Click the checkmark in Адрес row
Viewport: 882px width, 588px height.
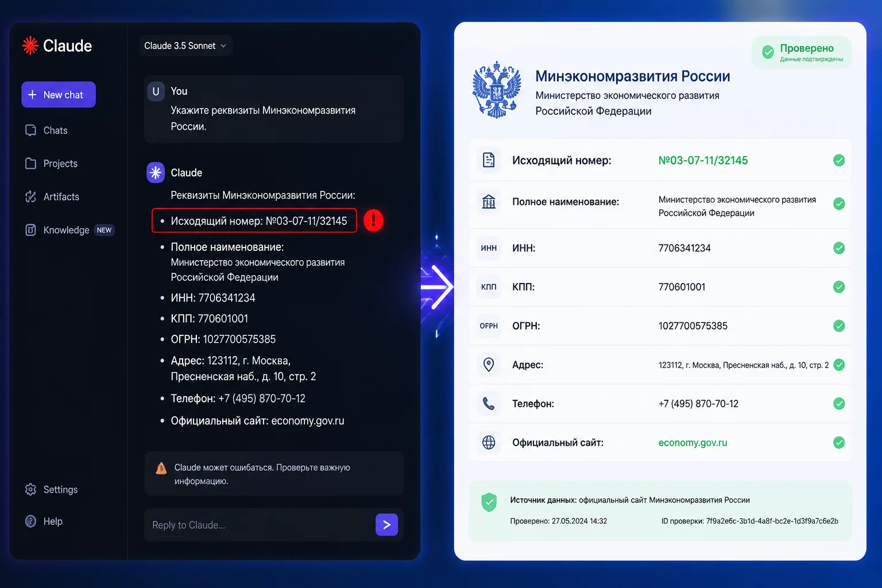coord(839,365)
